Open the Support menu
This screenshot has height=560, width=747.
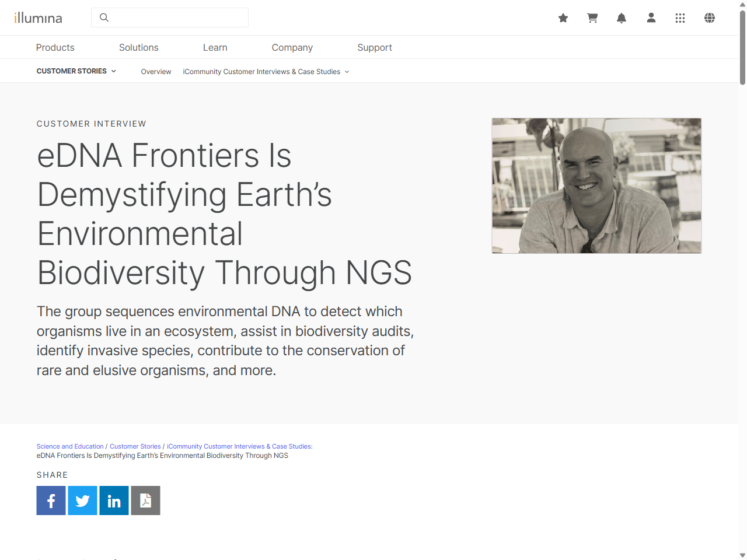pyautogui.click(x=375, y=47)
